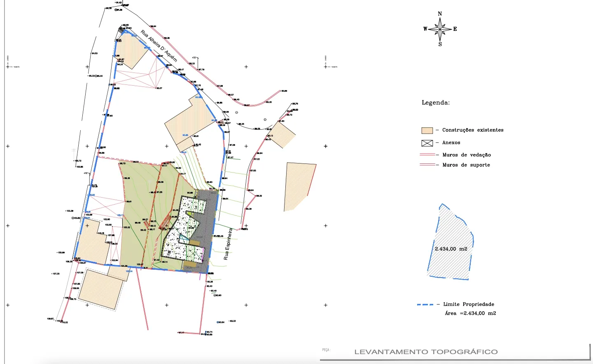Click the Área =2.434,00 m2 text
This screenshot has height=364, width=593.
(470, 313)
